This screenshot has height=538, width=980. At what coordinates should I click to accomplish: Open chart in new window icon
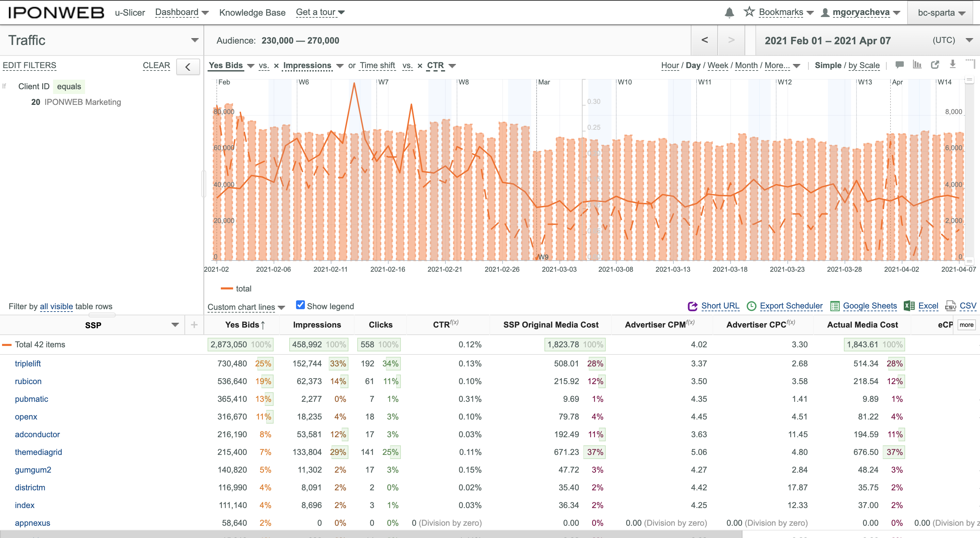coord(935,65)
